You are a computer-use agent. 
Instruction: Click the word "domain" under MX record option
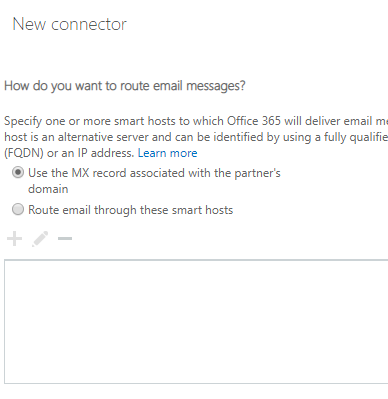pyautogui.click(x=48, y=189)
